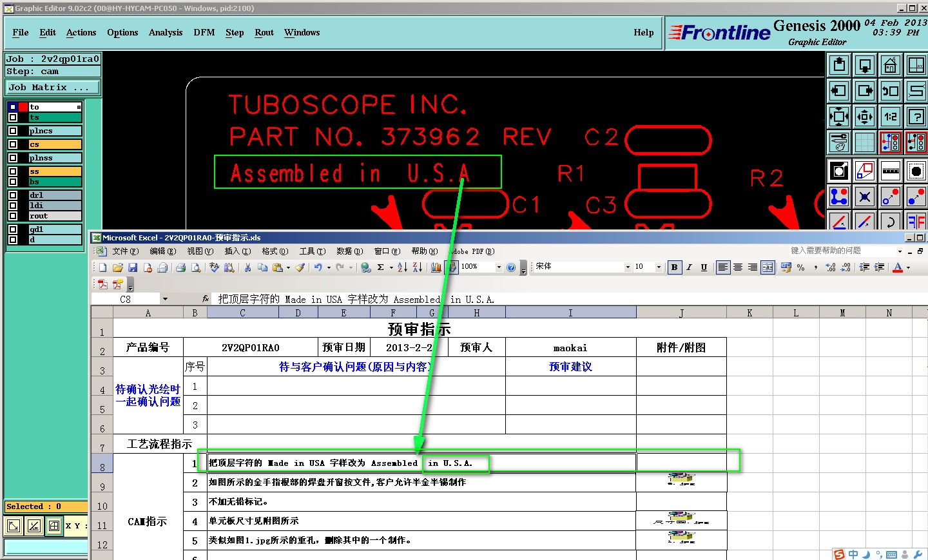Image resolution: width=928 pixels, height=560 pixels.
Task: Click the Excel sort ascending A-Z icon
Action: click(x=402, y=267)
